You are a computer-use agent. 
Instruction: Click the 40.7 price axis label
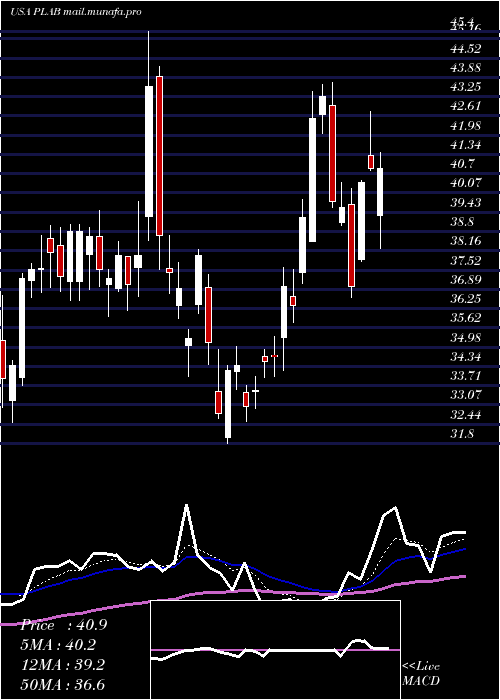pos(462,164)
